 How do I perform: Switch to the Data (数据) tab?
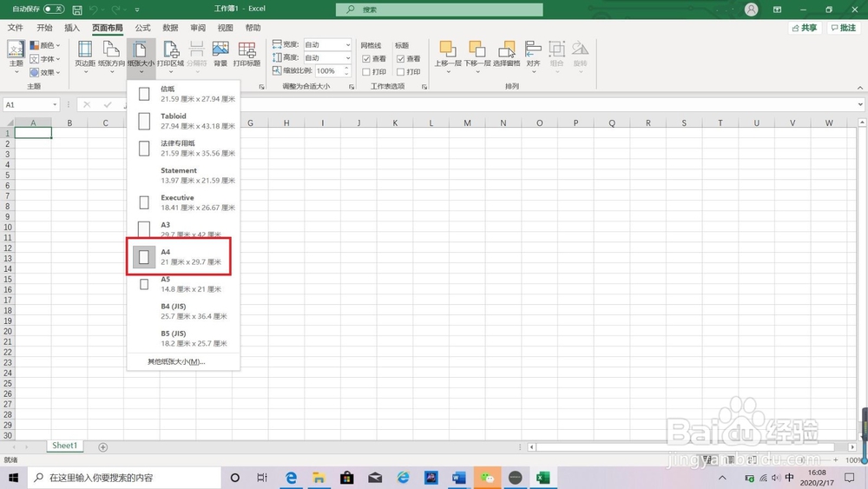[170, 28]
